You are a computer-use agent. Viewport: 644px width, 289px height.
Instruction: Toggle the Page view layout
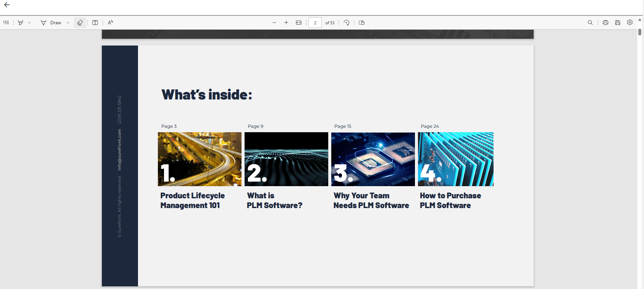pos(362,23)
